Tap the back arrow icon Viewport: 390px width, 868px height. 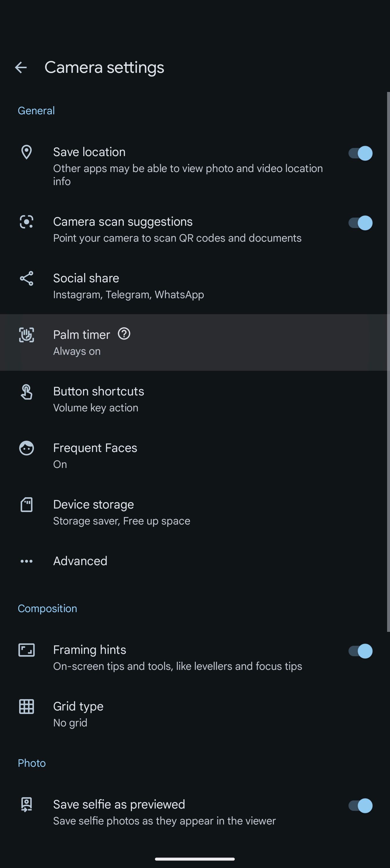pyautogui.click(x=21, y=67)
